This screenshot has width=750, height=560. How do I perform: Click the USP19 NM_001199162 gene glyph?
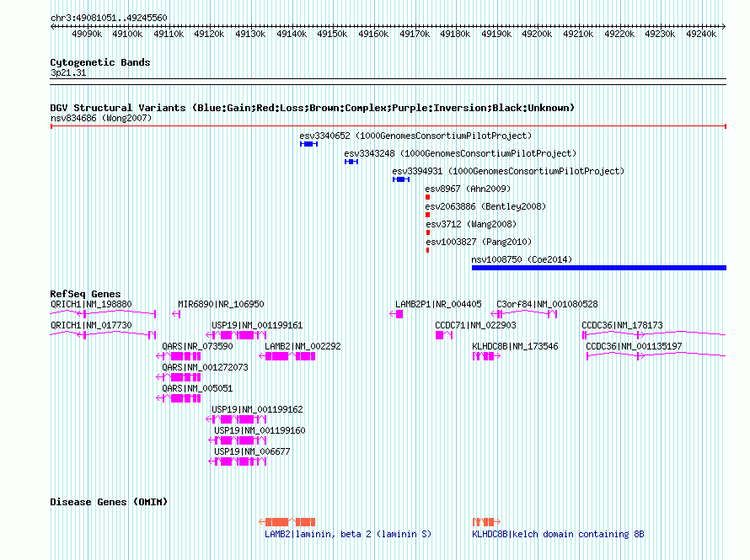[x=236, y=419]
